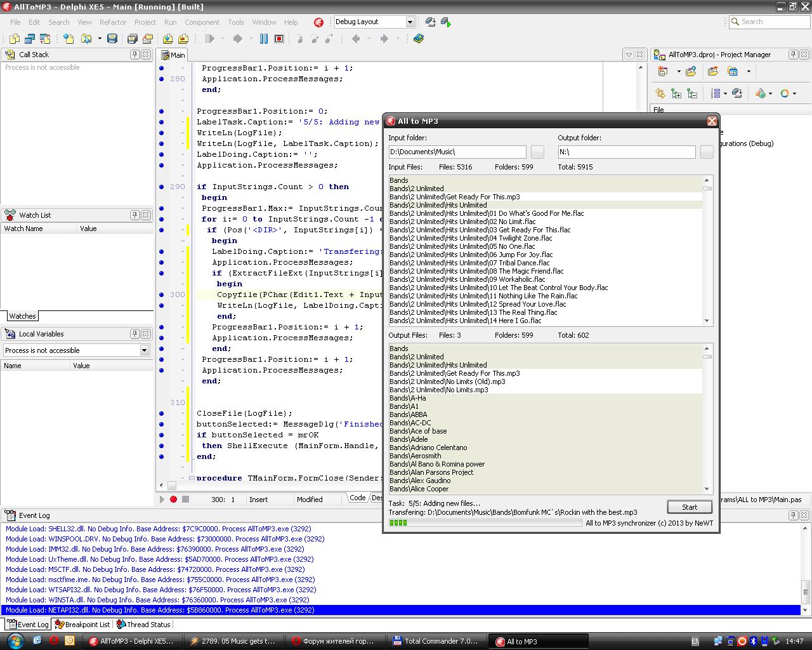The image size is (812, 650).
Task: Select the Main editor tab
Action: (x=173, y=55)
